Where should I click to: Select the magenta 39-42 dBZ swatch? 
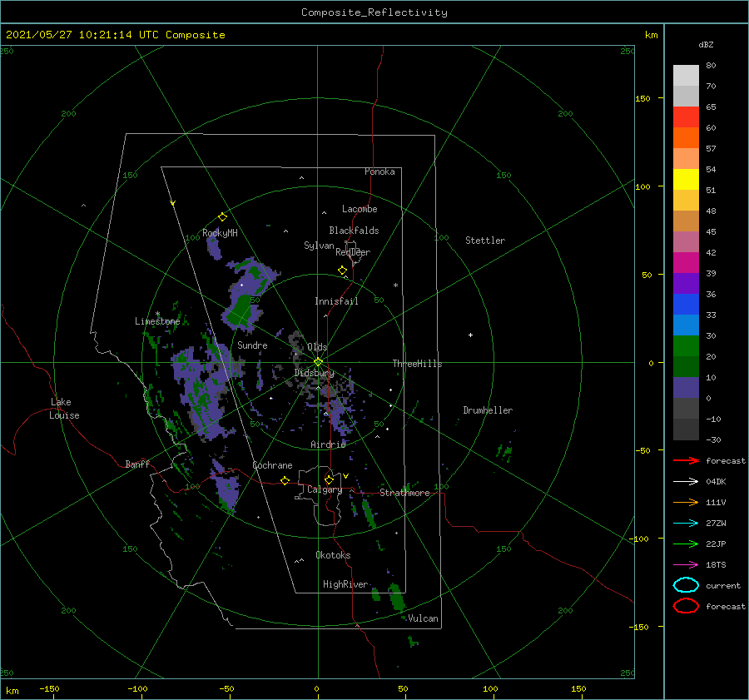tap(686, 262)
